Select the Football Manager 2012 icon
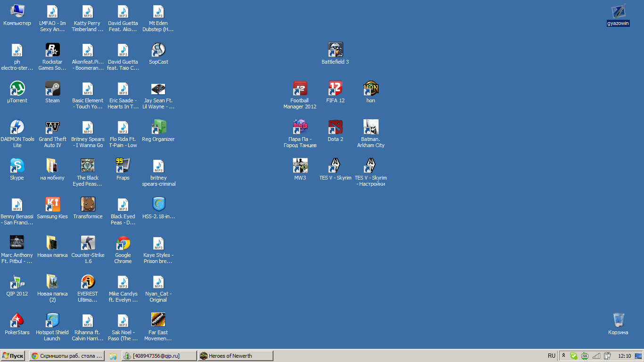 300,95
